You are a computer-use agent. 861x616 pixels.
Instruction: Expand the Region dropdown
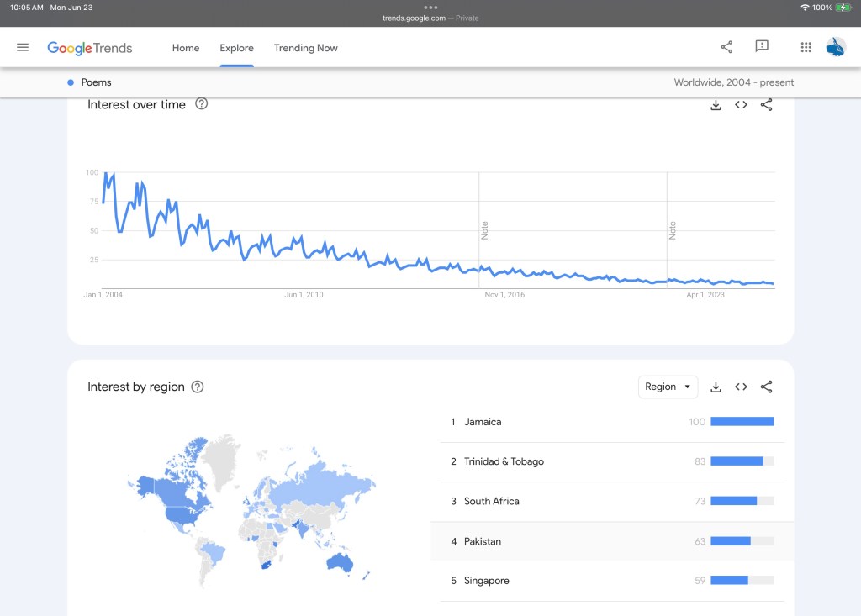(x=668, y=387)
